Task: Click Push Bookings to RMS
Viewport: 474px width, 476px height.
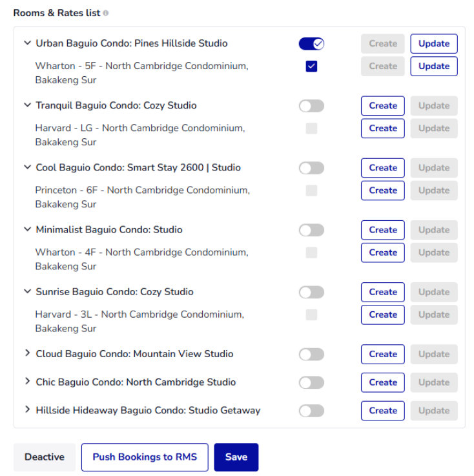Action: click(x=145, y=457)
